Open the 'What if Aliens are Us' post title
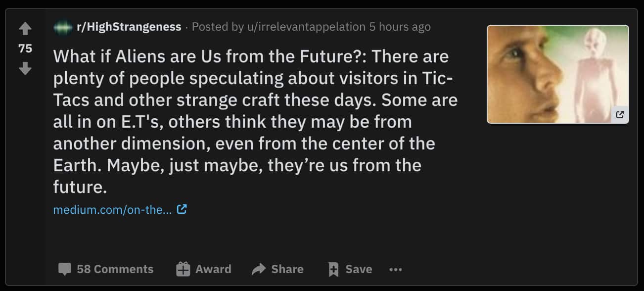 pos(255,121)
